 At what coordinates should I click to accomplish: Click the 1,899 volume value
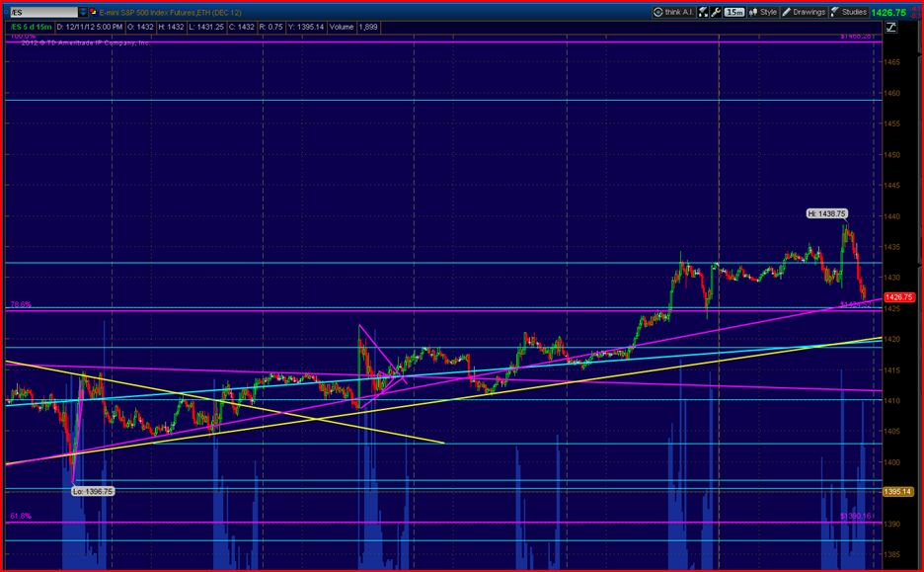(368, 27)
